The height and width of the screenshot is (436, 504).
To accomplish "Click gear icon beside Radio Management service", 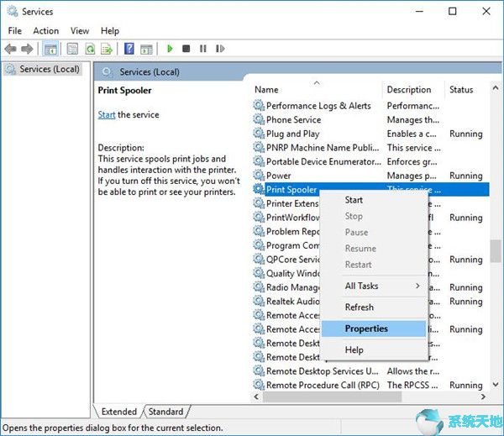I will tap(259, 286).
